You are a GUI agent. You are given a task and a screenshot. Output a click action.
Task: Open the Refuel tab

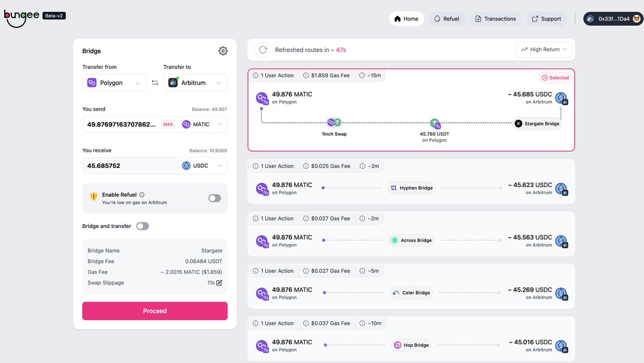point(447,19)
